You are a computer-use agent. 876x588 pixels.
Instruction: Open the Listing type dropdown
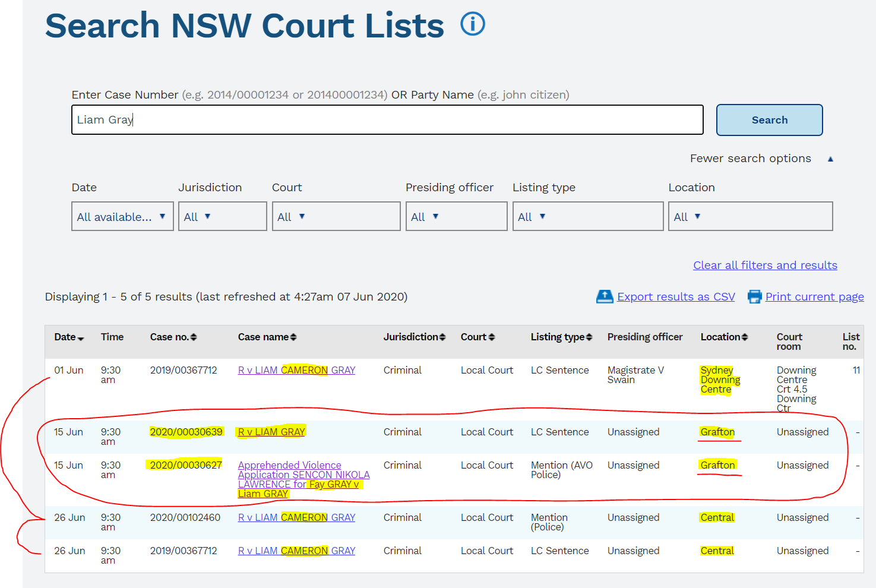click(588, 216)
